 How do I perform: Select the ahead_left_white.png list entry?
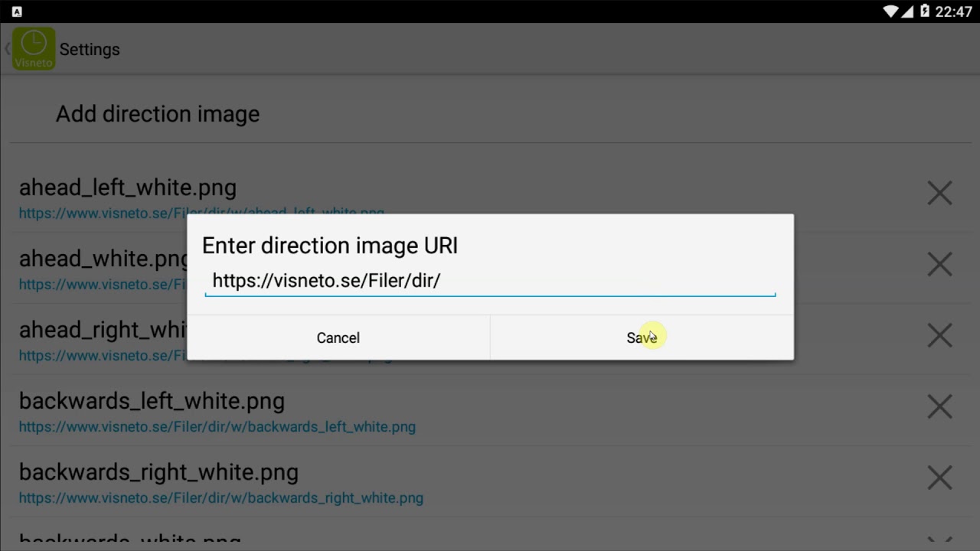point(128,187)
